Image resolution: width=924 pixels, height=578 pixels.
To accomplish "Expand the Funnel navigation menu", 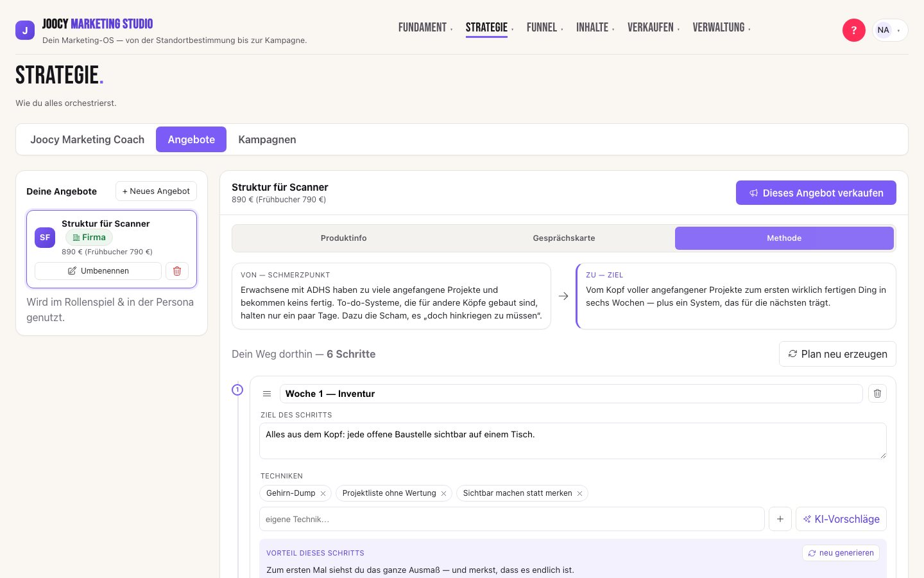I will click(x=545, y=28).
